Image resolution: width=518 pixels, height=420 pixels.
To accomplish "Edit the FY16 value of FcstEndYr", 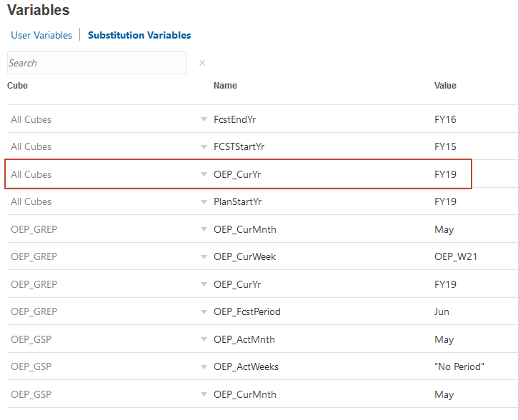I will coord(445,119).
